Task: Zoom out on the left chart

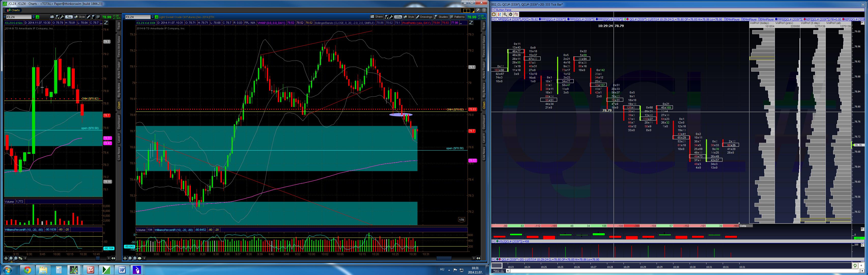Action: [x=16, y=258]
